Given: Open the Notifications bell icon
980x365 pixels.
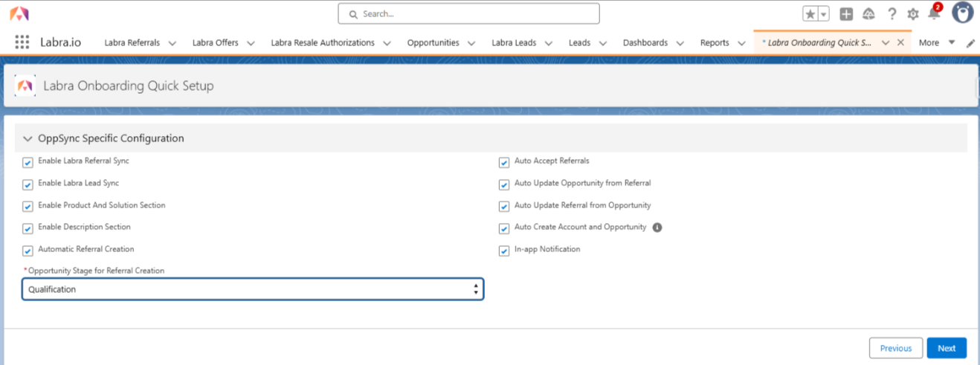Looking at the screenshot, I should tap(934, 14).
